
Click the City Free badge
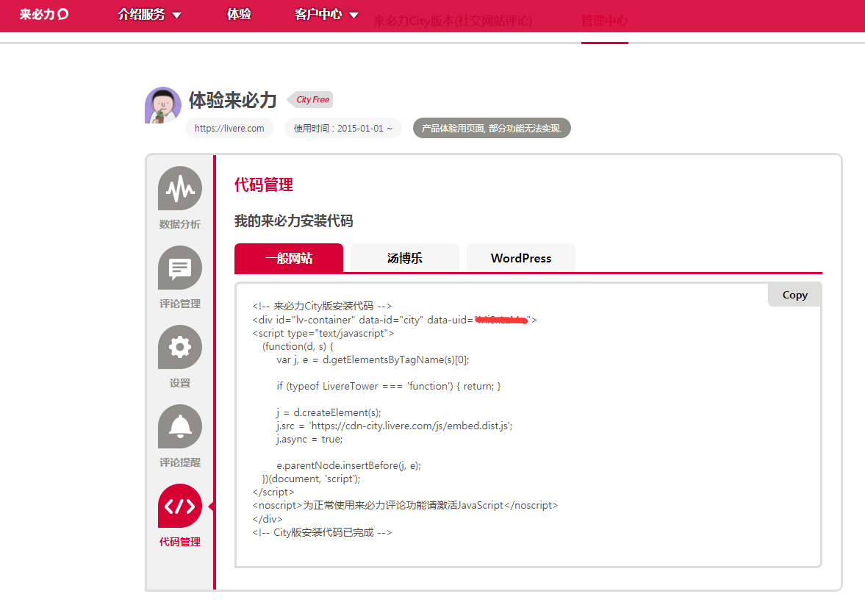coord(311,99)
